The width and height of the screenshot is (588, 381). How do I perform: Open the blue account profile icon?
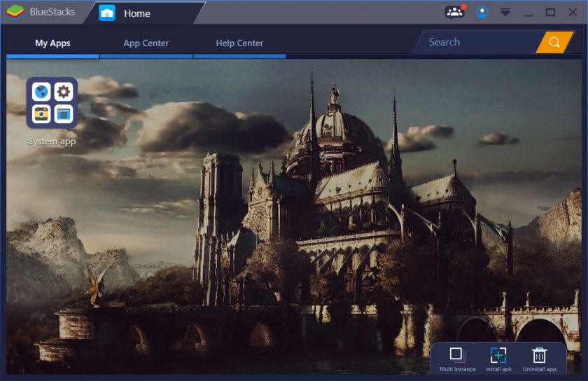tap(482, 12)
